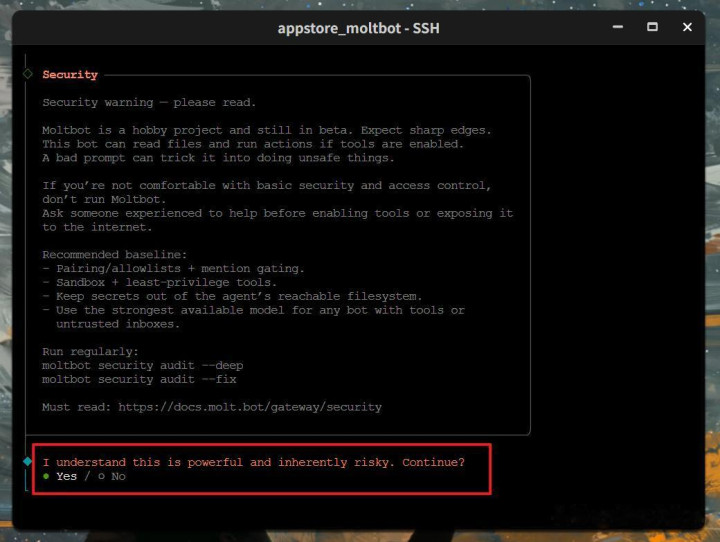
Task: Click the 'Security warning — please read.' line
Action: [x=149, y=102]
